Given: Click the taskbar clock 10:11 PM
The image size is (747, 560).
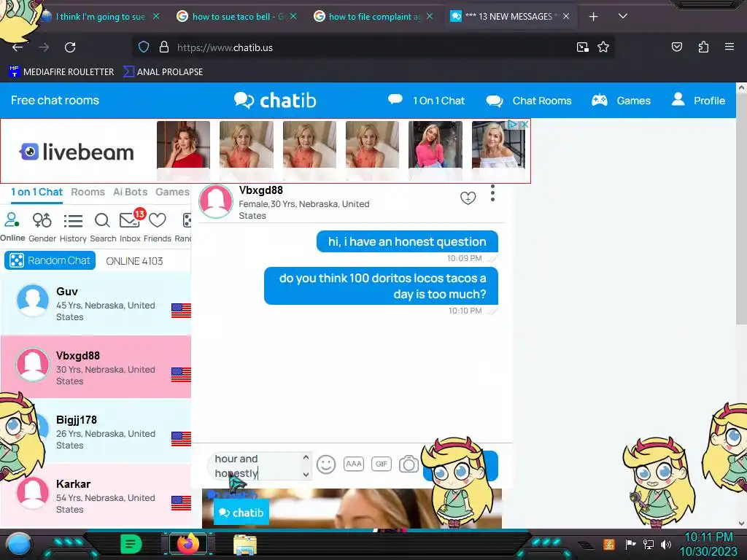Looking at the screenshot, I should (708, 537).
